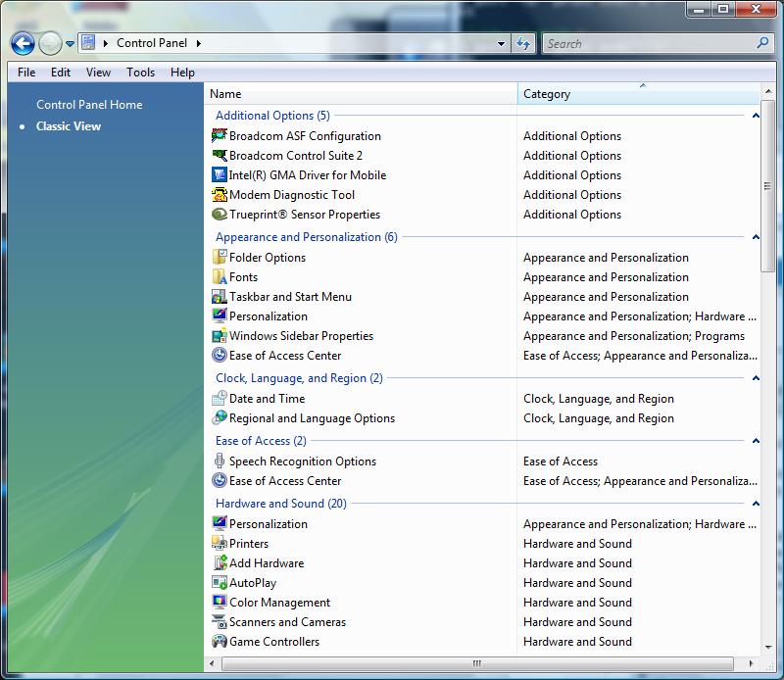The height and width of the screenshot is (680, 784).
Task: Sort items by the Category column header
Action: 639,93
